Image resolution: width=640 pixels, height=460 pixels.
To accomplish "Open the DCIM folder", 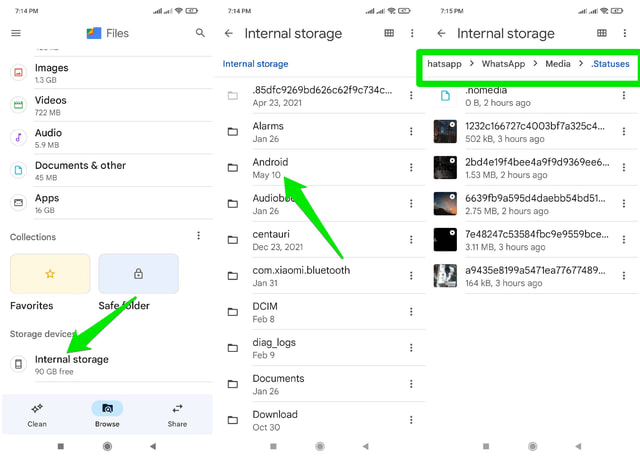I will [320, 312].
